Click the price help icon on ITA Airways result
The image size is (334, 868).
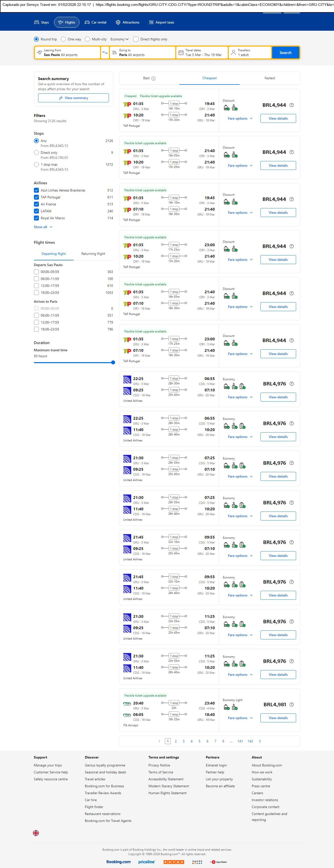click(292, 704)
